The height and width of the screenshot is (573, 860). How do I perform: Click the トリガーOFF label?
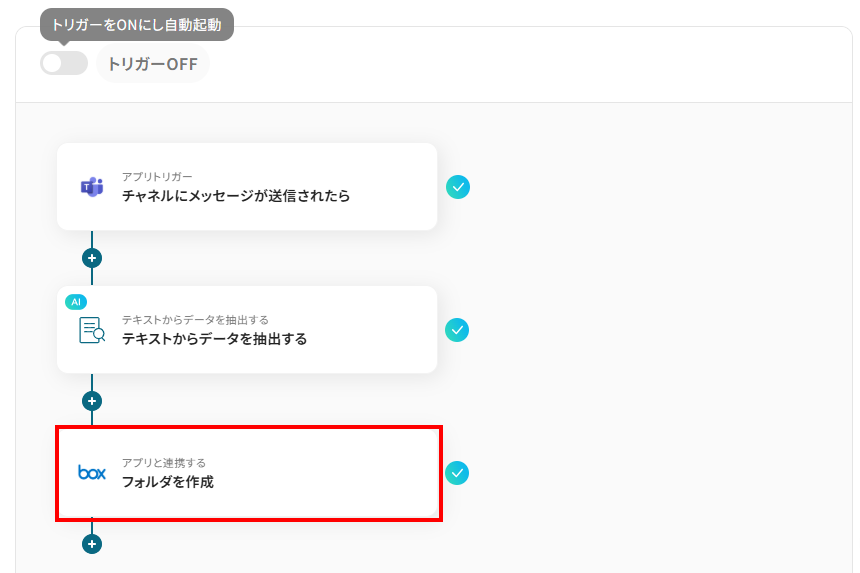(x=152, y=65)
